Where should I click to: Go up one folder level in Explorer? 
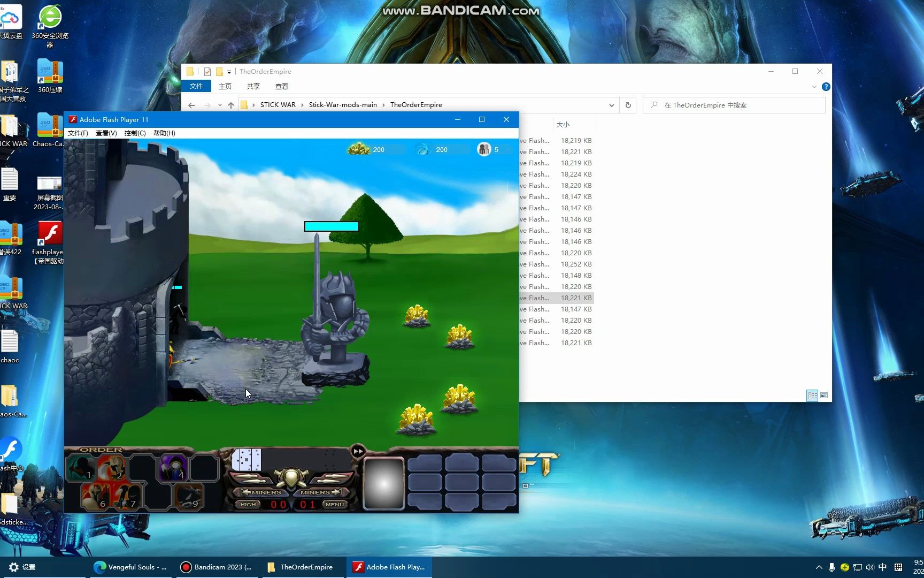coord(231,105)
